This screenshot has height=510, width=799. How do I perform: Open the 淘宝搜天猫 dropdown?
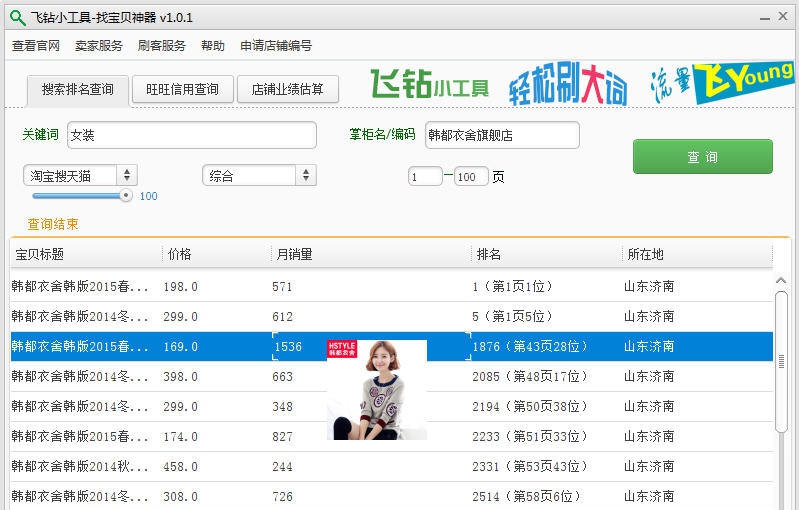click(x=80, y=176)
